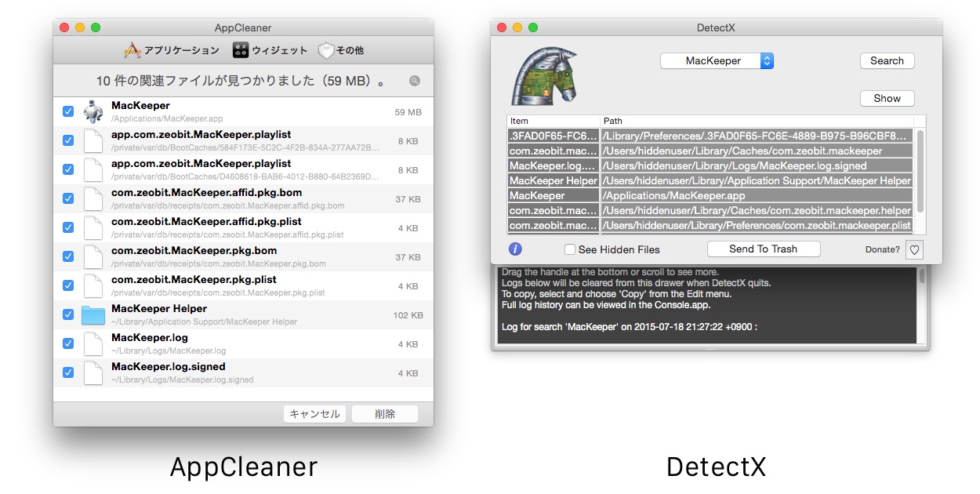Open the アプリケーション tab in AppCleaner

(x=172, y=50)
